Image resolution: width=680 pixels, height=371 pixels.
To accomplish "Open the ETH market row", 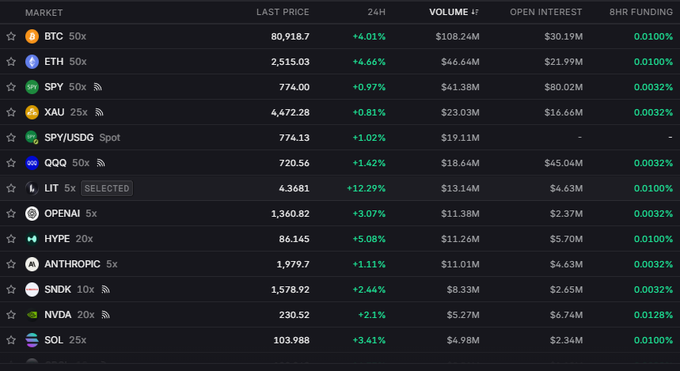I will click(x=340, y=62).
